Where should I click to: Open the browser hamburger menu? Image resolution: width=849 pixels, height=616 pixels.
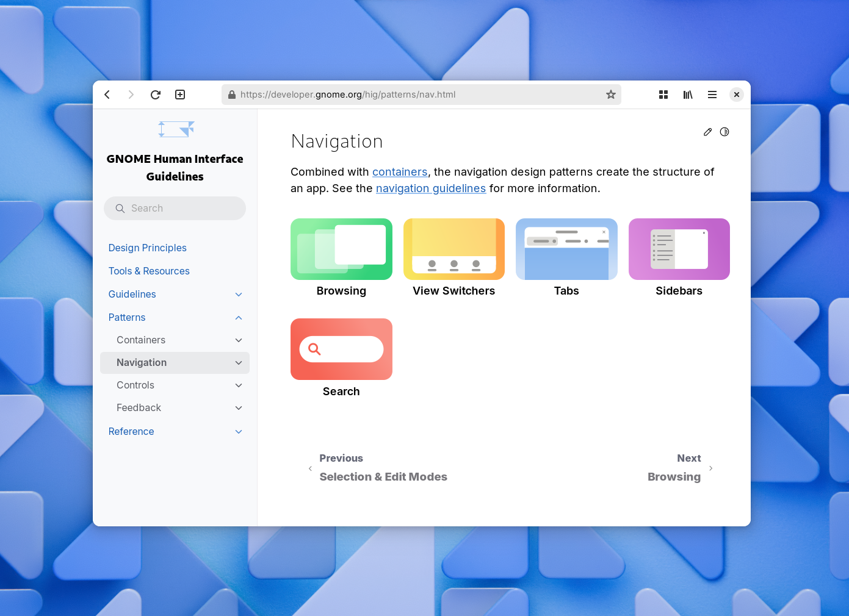point(712,95)
